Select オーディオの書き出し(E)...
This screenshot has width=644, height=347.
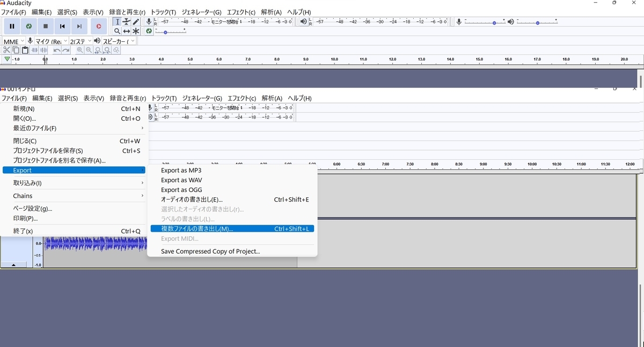232,200
